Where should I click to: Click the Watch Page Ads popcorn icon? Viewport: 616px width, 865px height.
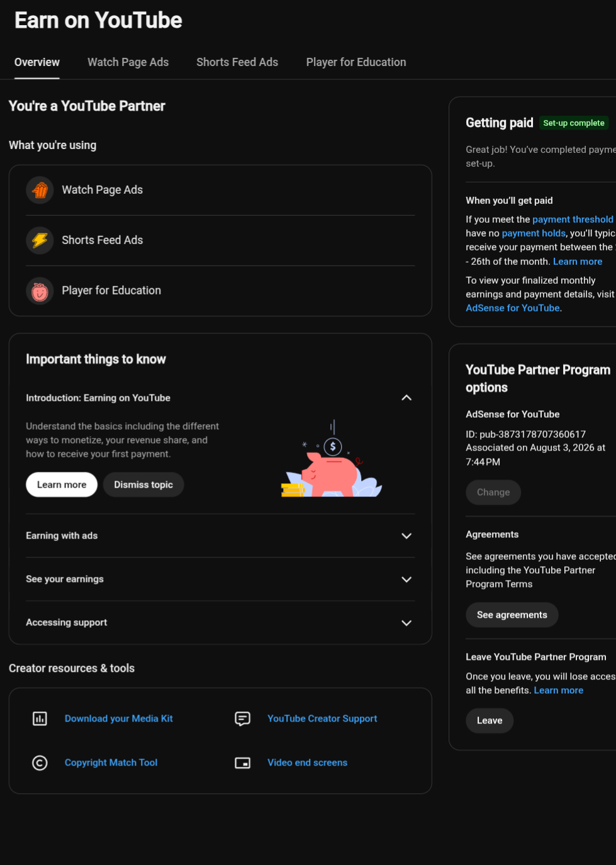click(x=40, y=190)
